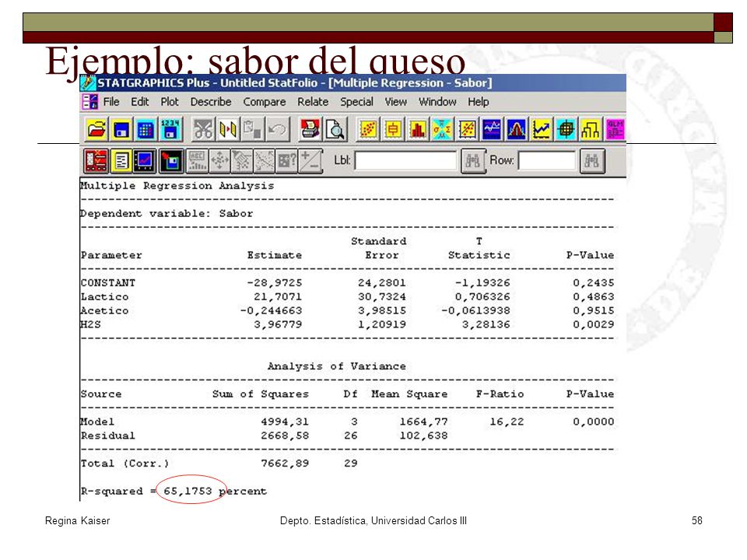Open time series dark blue wave icon

point(492,129)
